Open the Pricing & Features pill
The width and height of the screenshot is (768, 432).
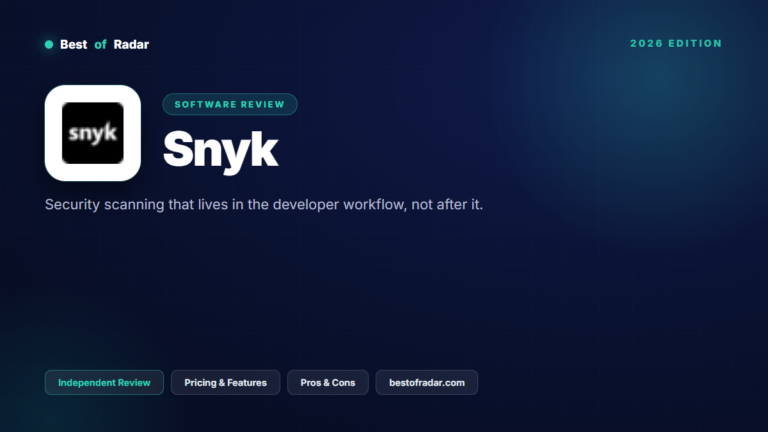pos(225,383)
